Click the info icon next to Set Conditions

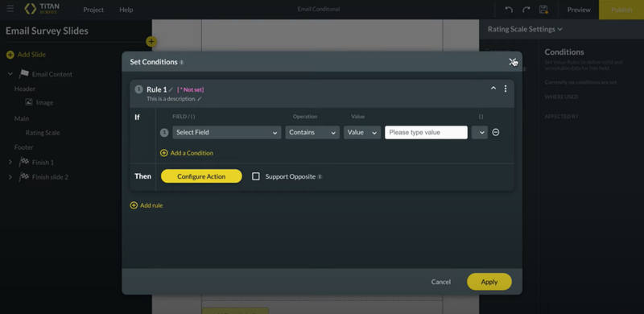[182, 63]
